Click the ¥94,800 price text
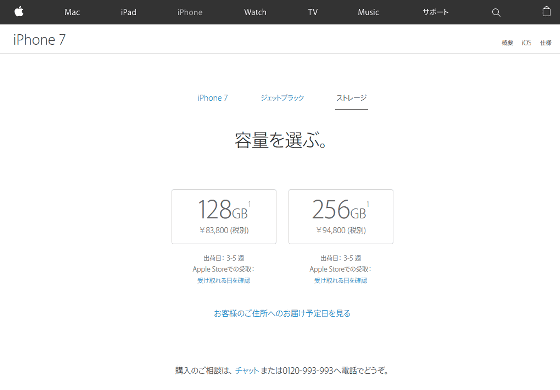Image resolution: width=560 pixels, height=390 pixels. click(341, 230)
